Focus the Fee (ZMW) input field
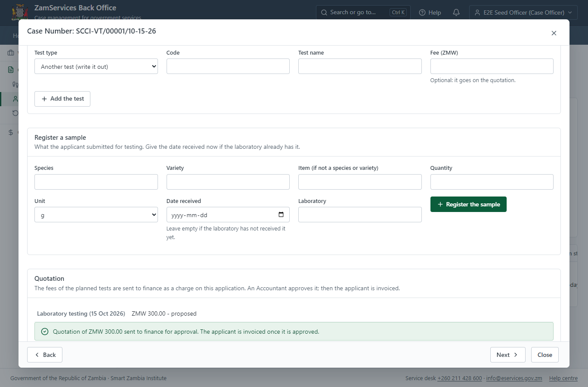Image resolution: width=588 pixels, height=387 pixels. pyautogui.click(x=492, y=66)
